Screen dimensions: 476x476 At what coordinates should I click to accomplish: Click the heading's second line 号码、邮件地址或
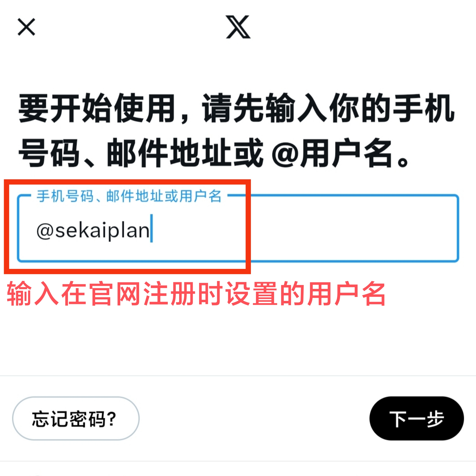click(x=141, y=153)
